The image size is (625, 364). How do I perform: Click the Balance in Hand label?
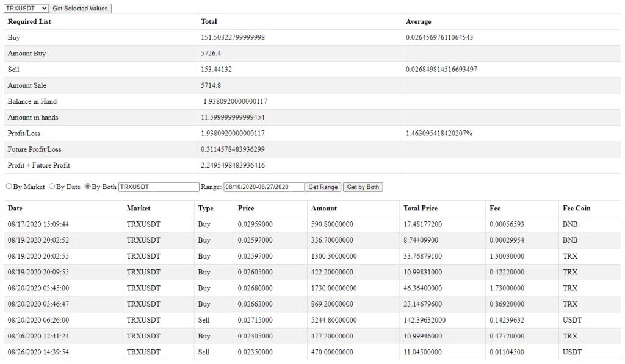click(32, 101)
